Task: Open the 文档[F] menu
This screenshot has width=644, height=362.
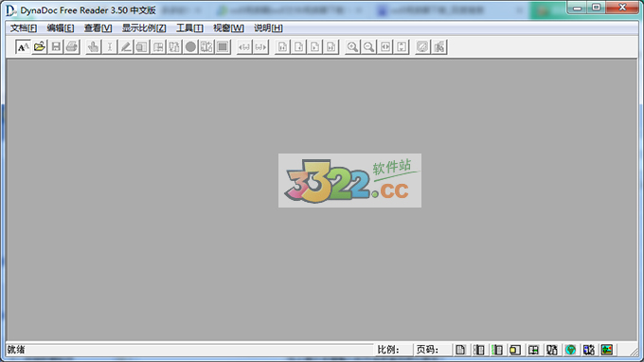Action: coord(24,27)
